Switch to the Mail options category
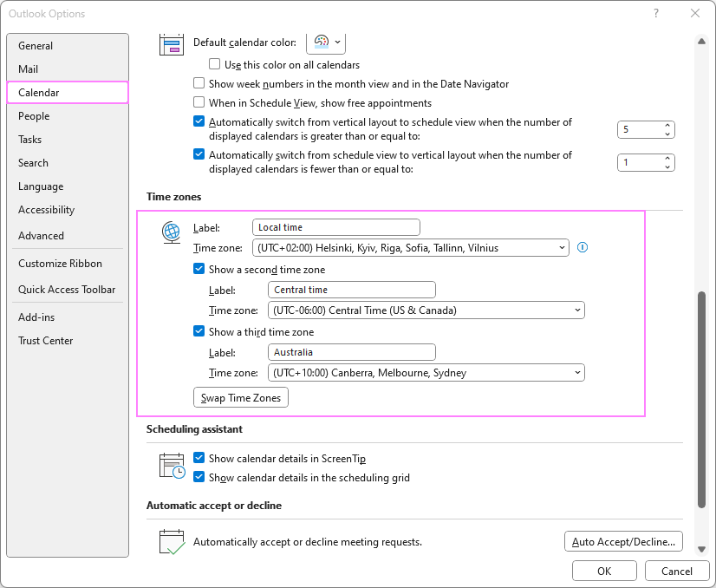The width and height of the screenshot is (716, 588). click(29, 69)
